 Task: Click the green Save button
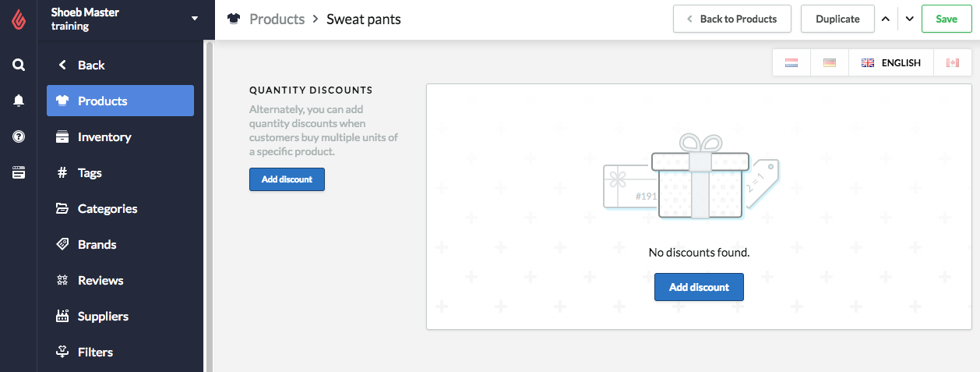click(x=947, y=19)
